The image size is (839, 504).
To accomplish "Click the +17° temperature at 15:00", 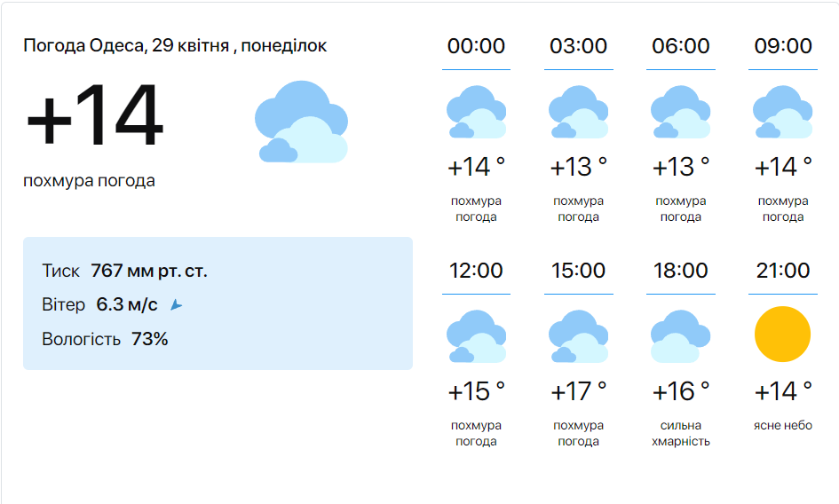I will pos(578,390).
